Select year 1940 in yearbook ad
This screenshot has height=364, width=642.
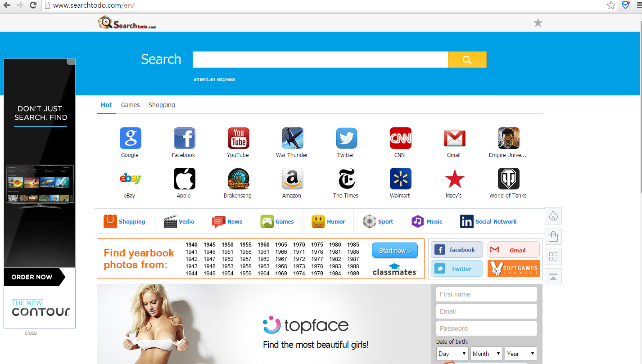(x=191, y=245)
